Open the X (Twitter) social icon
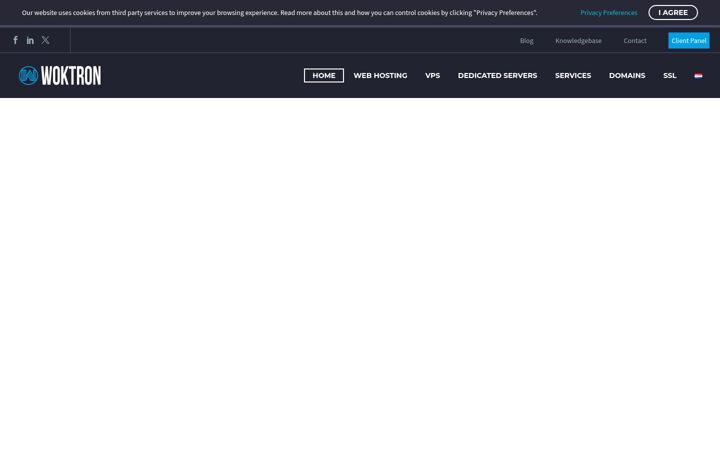 click(x=45, y=40)
